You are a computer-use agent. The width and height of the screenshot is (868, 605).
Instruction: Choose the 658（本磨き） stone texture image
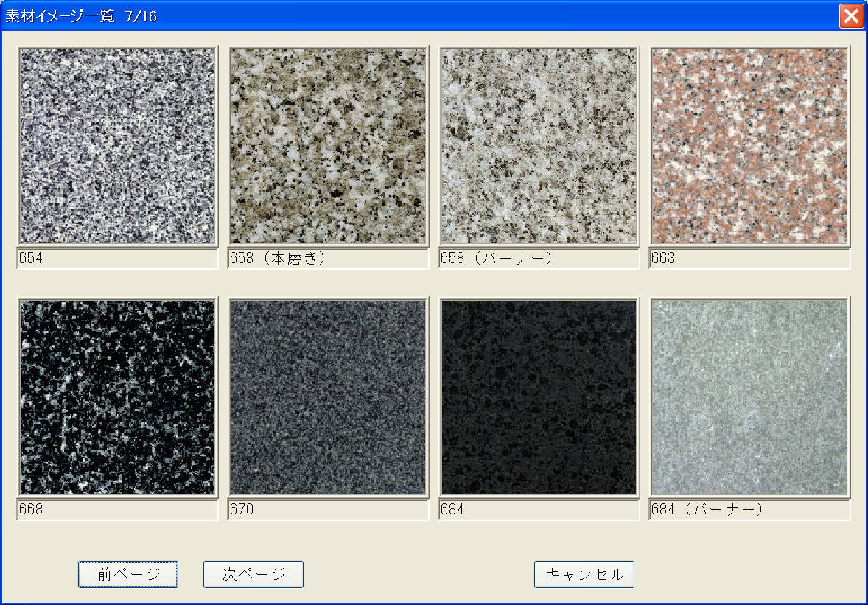[329, 146]
